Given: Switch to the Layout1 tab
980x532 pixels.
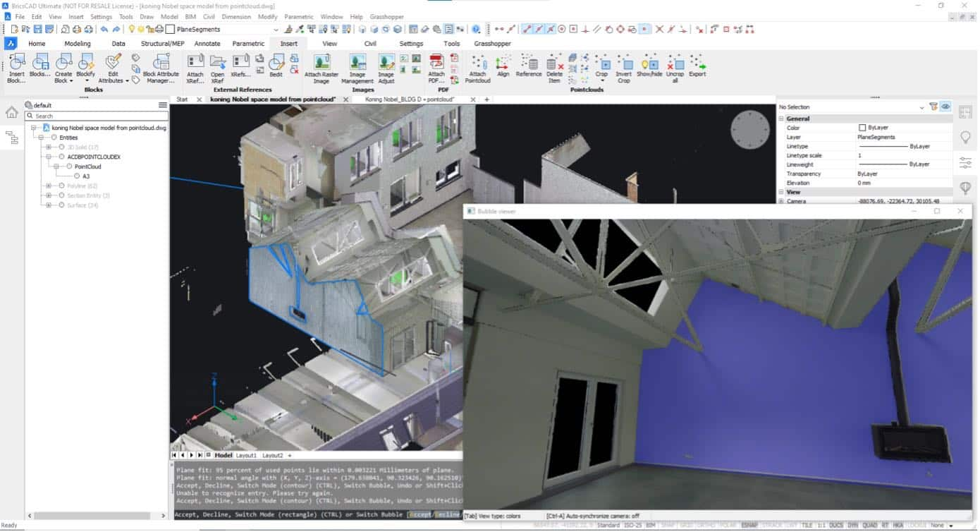Looking at the screenshot, I should pyautogui.click(x=246, y=455).
